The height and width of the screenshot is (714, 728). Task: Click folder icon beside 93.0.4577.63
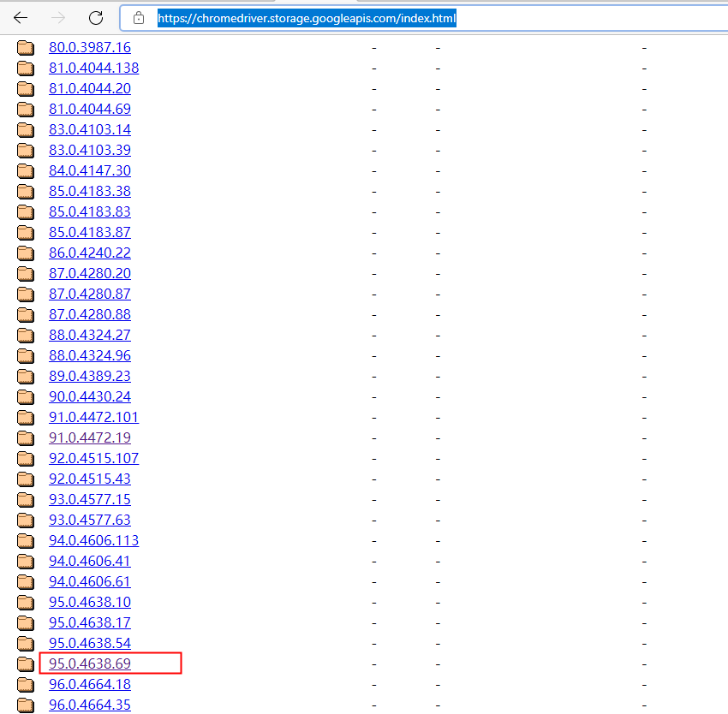tap(26, 520)
